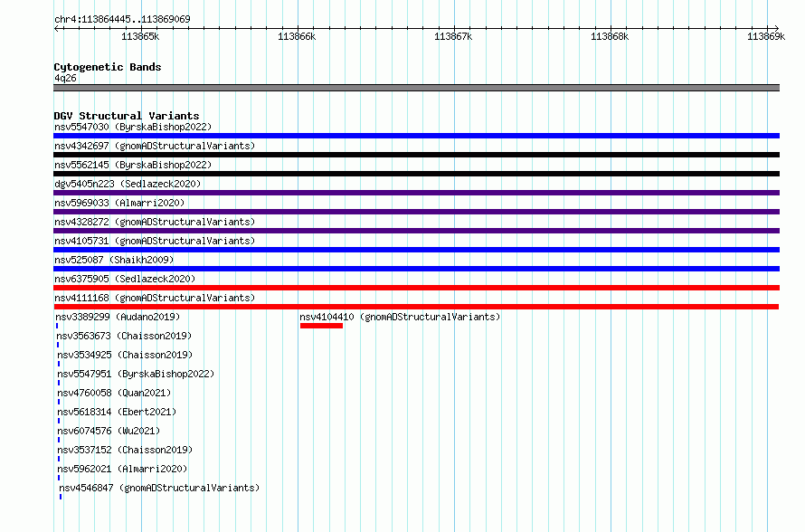Click the Cytogenetic Bands track title
805x532 pixels.
coord(108,67)
